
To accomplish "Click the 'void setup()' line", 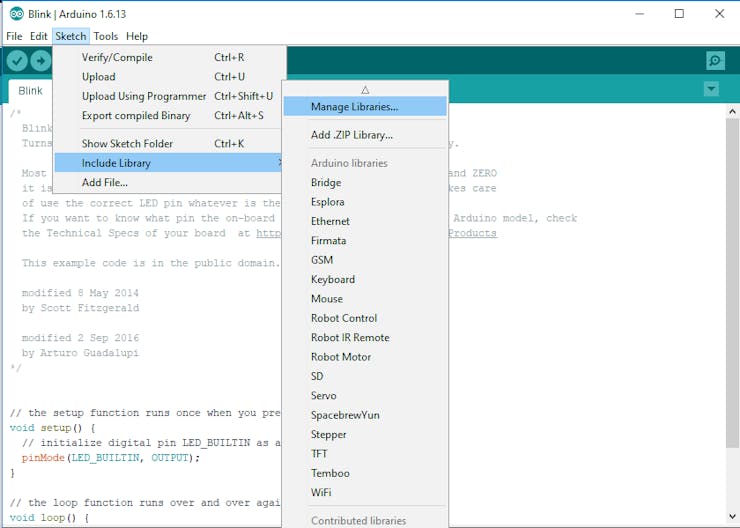I will click(52, 428).
